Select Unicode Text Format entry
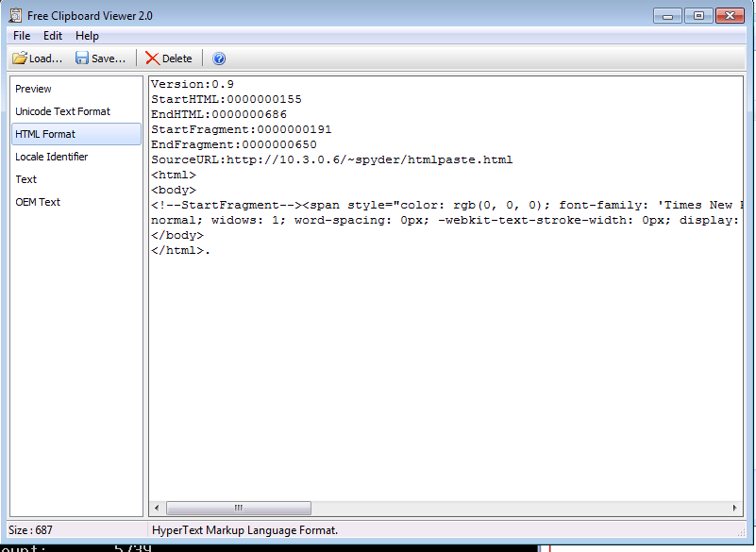 click(76, 111)
